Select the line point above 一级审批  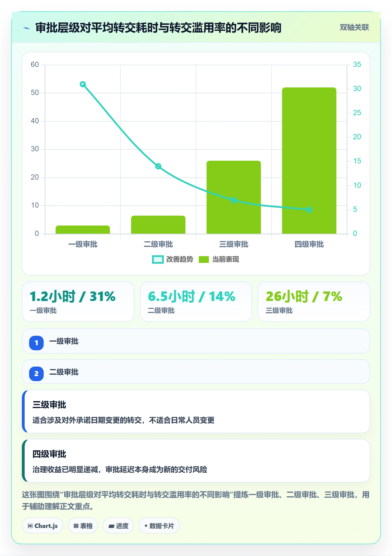(83, 84)
